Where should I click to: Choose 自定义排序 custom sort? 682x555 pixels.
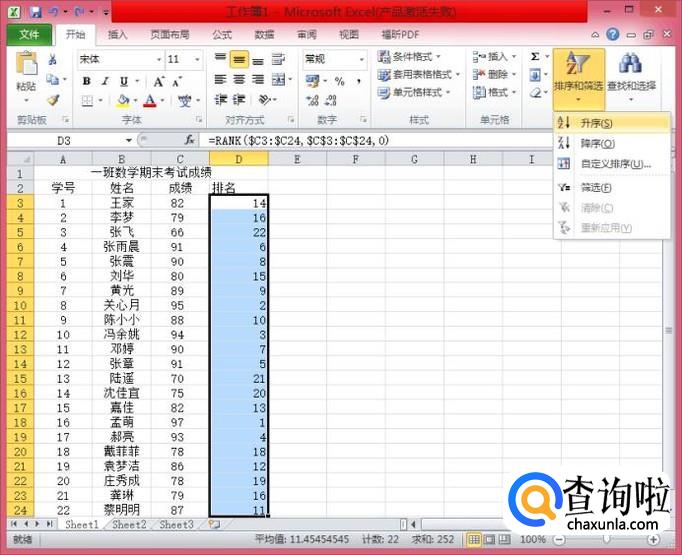click(x=611, y=164)
